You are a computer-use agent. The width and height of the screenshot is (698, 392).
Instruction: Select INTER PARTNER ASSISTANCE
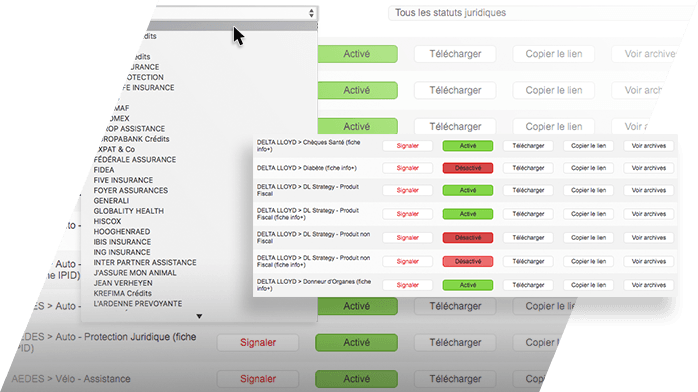145,263
